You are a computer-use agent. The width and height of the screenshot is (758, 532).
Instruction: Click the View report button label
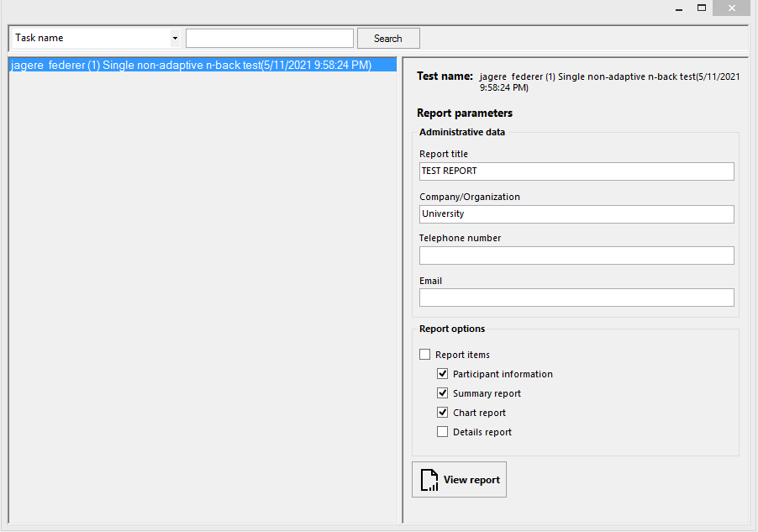click(471, 480)
